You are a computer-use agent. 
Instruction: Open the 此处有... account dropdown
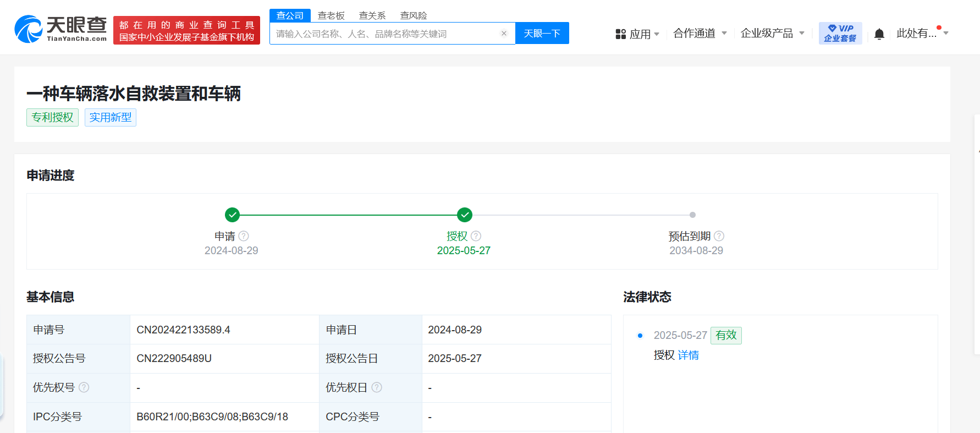[922, 34]
